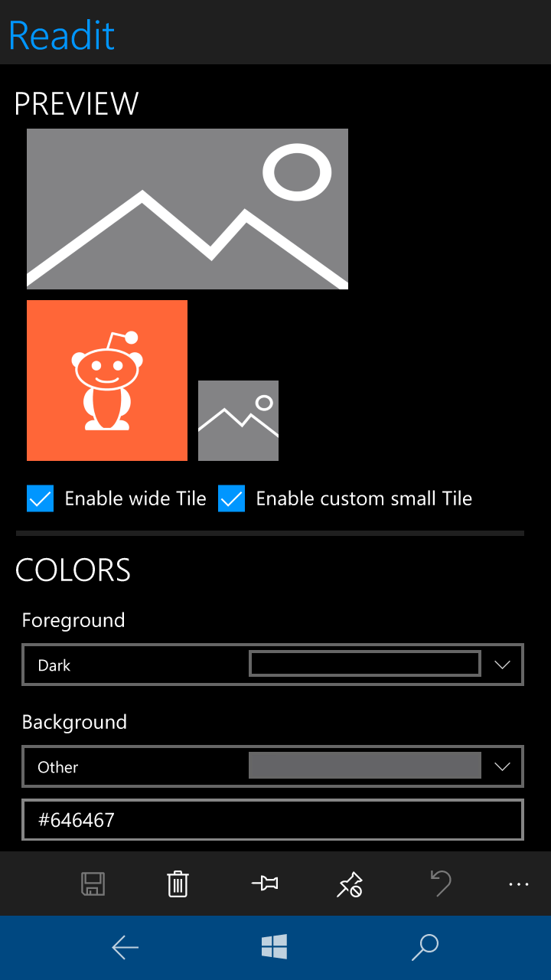Click the "Enable custom small Tile" label

(364, 498)
